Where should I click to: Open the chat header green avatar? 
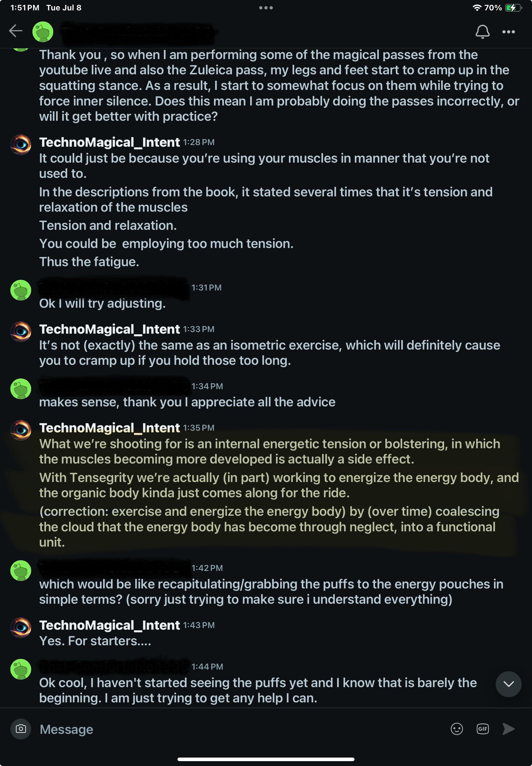pos(43,32)
